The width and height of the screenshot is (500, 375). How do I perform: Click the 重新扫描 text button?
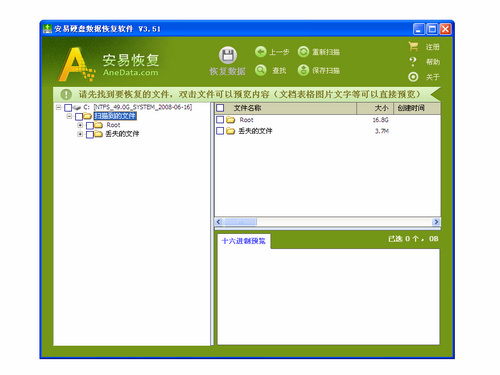pos(326,52)
